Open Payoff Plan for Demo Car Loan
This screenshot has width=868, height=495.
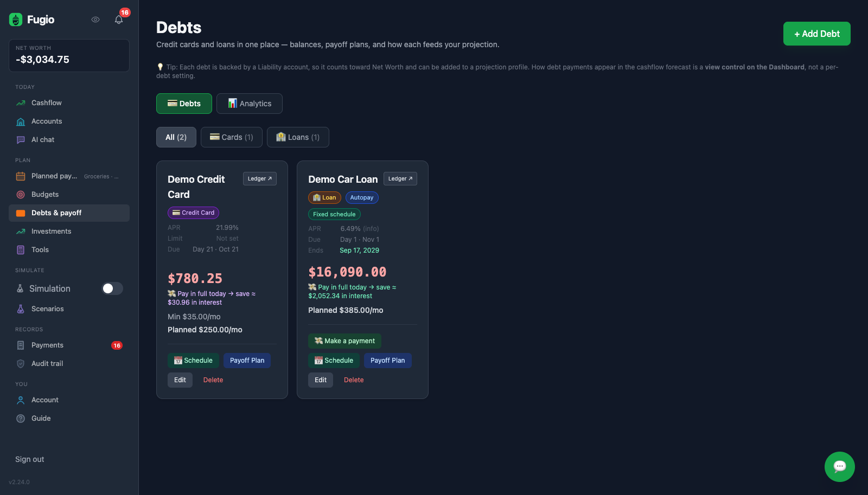pyautogui.click(x=388, y=361)
